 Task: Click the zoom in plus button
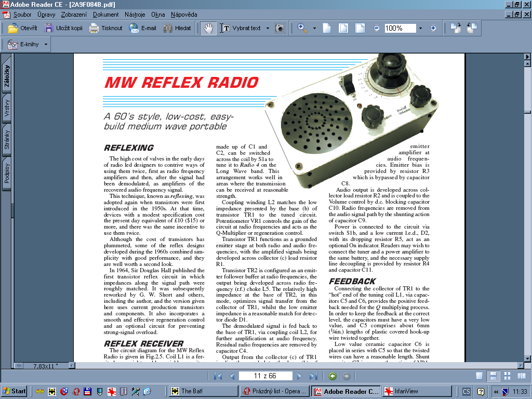coord(433,28)
